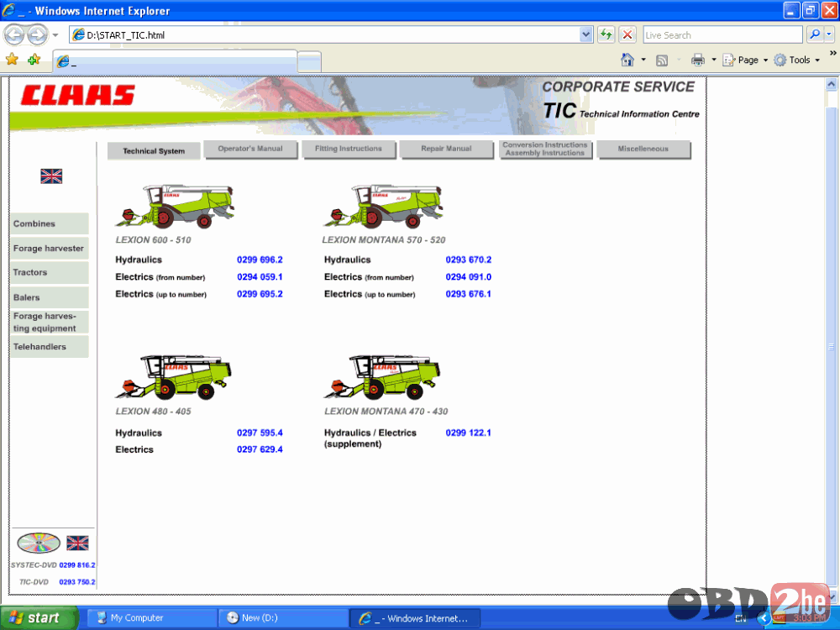This screenshot has height=630, width=840.
Task: Click the LEXION MONTANA 470 - 430 image
Action: coord(382,377)
